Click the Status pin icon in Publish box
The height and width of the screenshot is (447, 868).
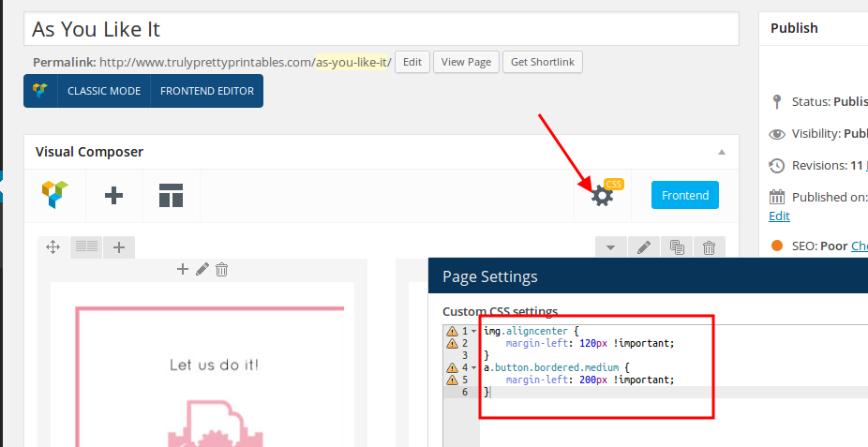777,102
